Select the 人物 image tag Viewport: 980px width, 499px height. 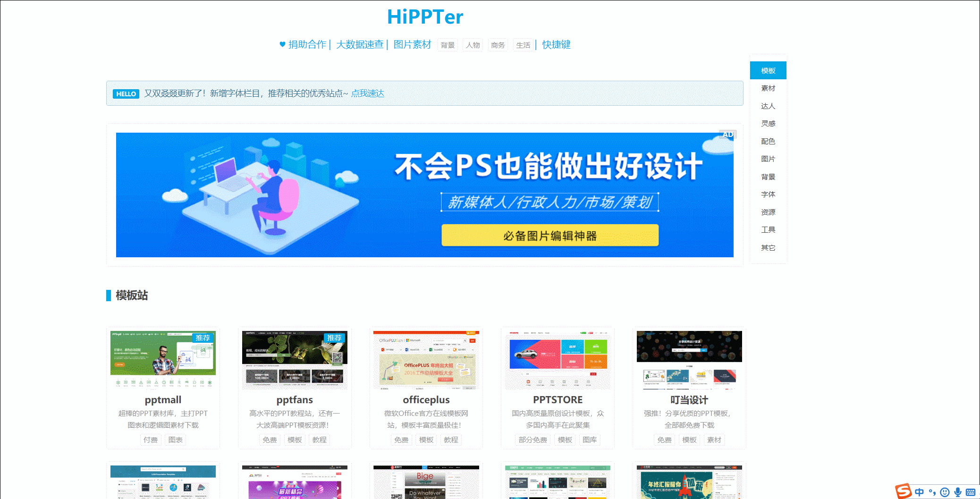point(473,45)
